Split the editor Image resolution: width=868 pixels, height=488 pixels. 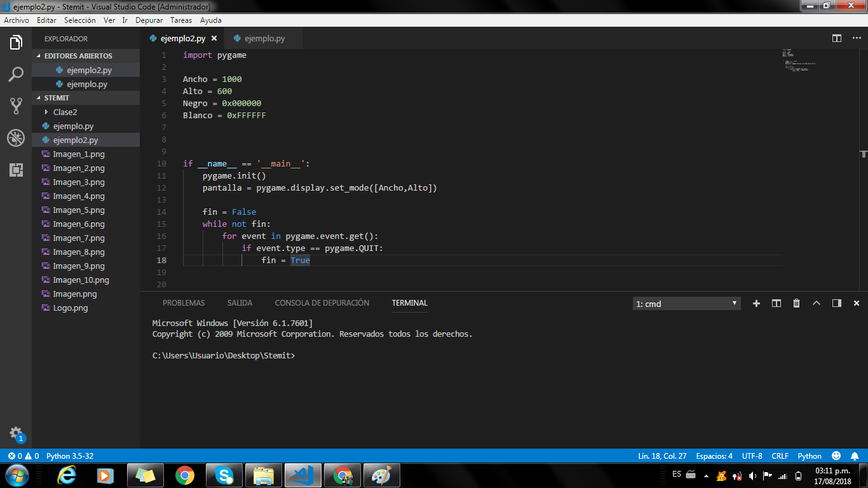[x=837, y=38]
